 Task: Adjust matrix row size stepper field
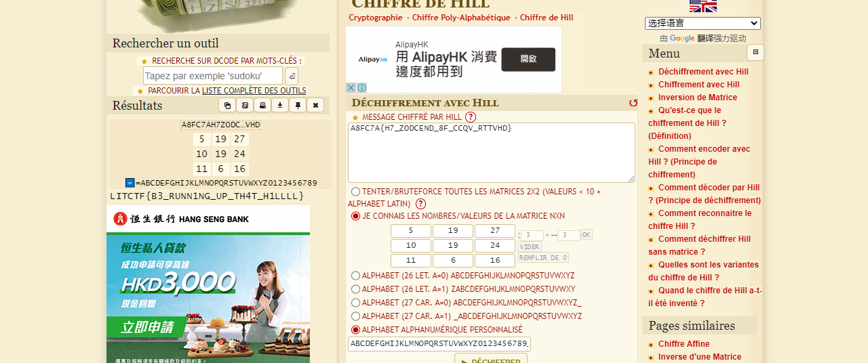click(x=532, y=236)
